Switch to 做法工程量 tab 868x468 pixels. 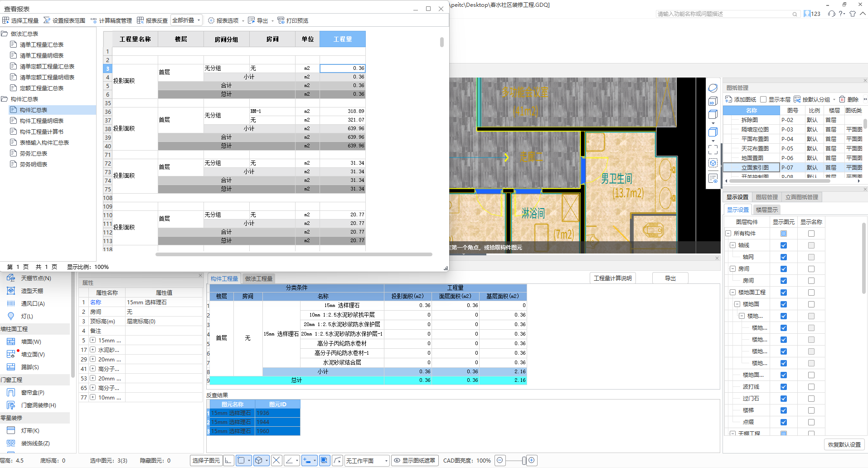tap(259, 278)
